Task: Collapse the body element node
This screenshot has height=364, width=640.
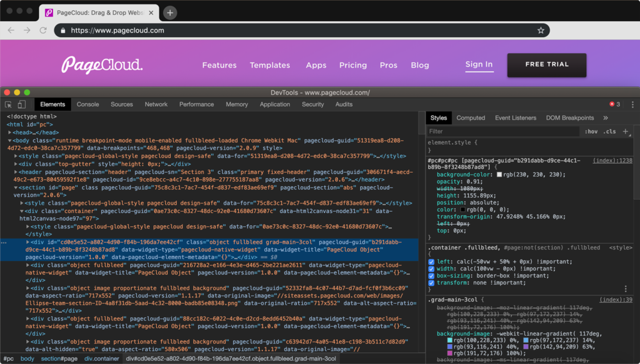Action: pyautogui.click(x=10, y=140)
